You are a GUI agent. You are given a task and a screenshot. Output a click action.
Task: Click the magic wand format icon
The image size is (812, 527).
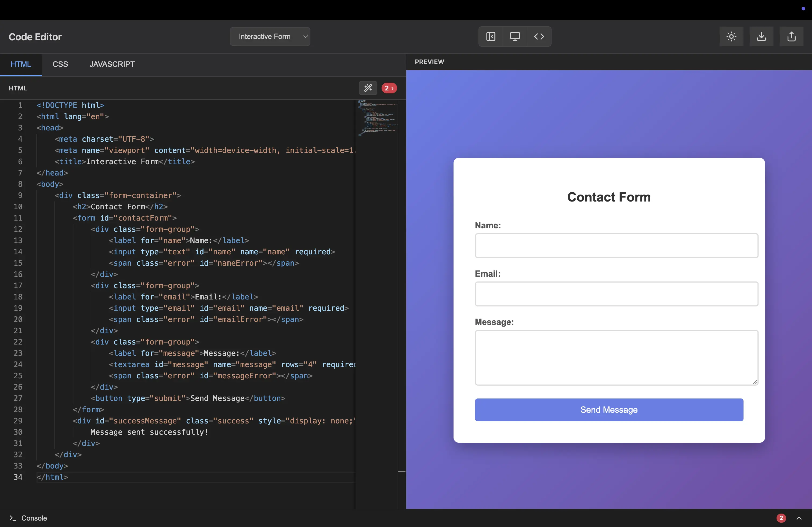[368, 88]
